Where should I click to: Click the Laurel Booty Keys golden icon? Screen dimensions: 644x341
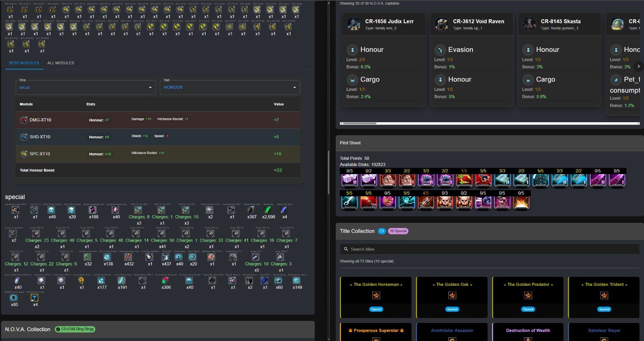[81, 280]
